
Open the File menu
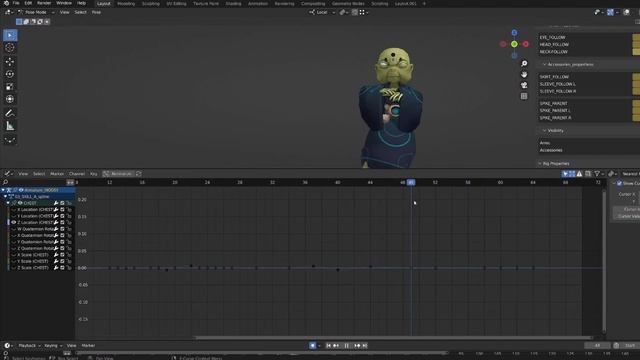[16, 3]
